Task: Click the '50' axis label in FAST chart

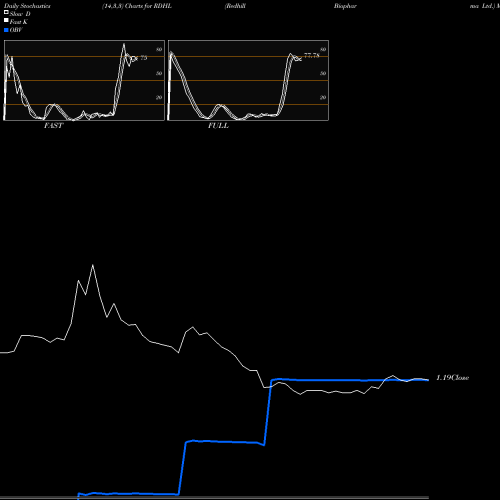Action: pyautogui.click(x=159, y=73)
